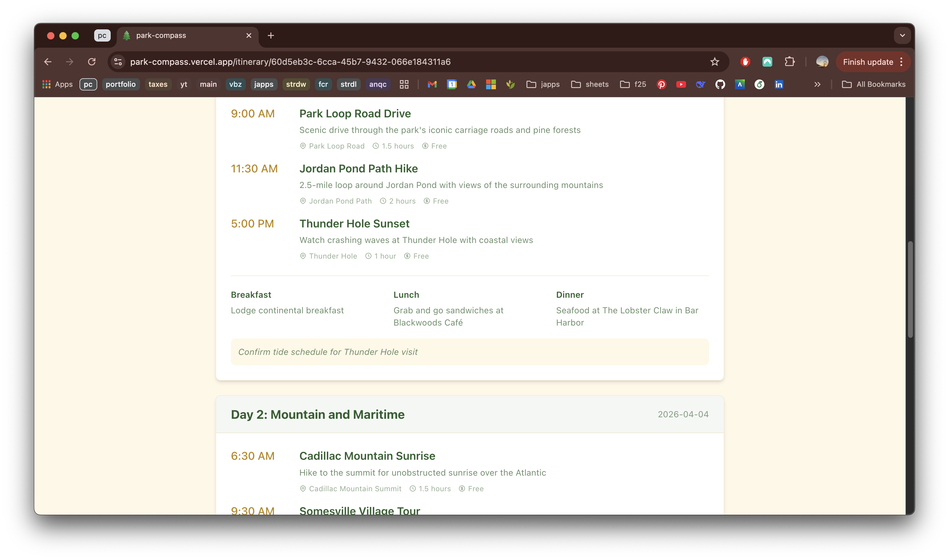Open the Google Calendar bookmark
The image size is (949, 560).
(x=452, y=84)
